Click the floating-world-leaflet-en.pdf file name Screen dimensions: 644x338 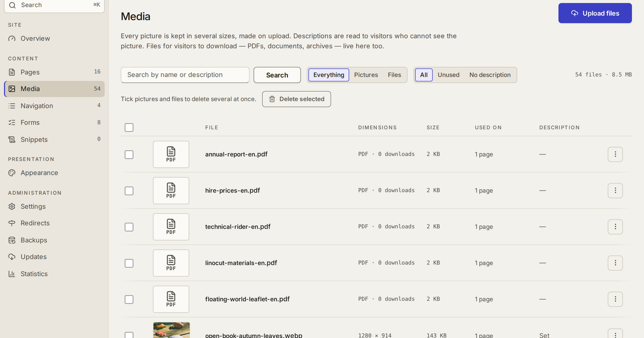click(247, 299)
